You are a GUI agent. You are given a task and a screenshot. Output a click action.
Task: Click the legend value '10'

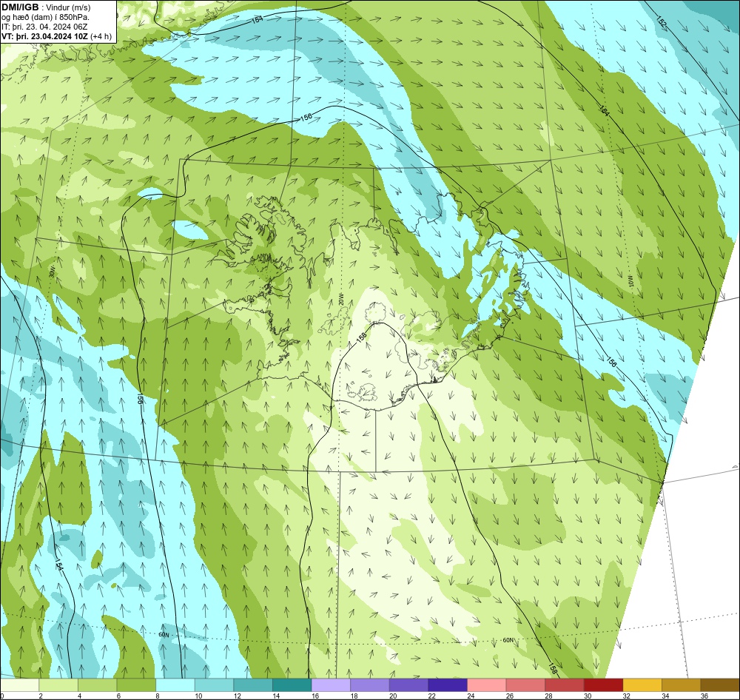coord(198,696)
